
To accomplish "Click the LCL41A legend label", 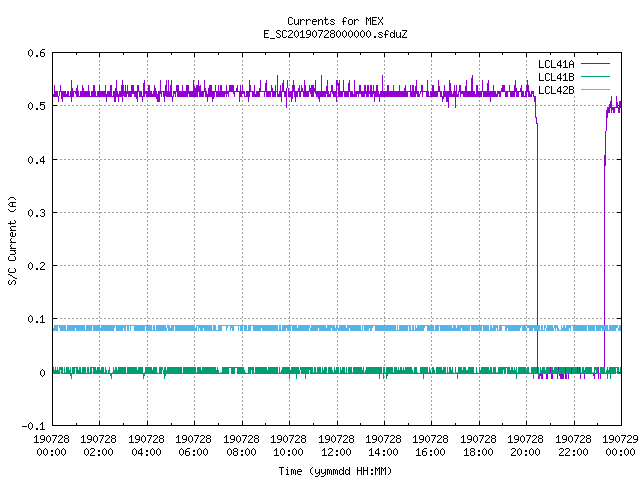I will tap(556, 64).
